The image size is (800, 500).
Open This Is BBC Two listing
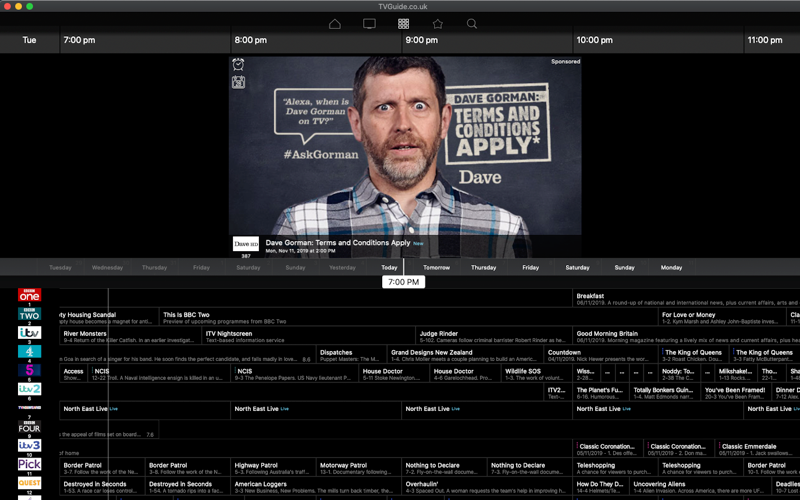[408, 317]
